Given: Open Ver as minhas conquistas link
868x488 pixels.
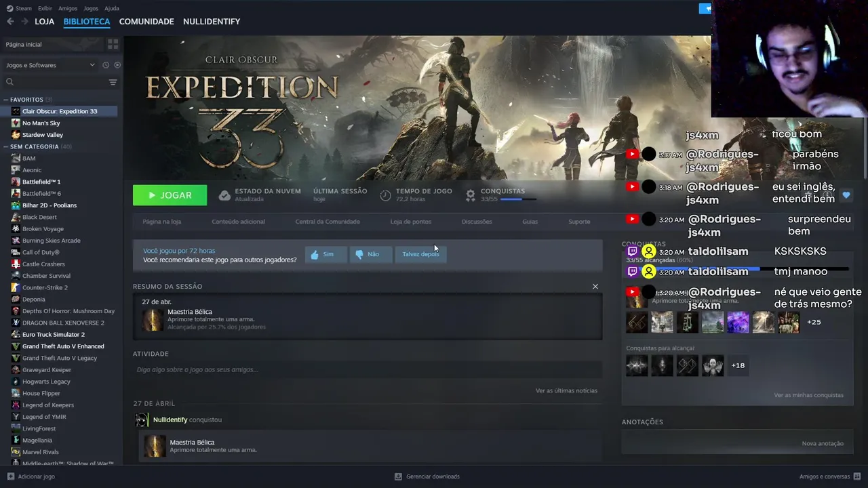Looking at the screenshot, I should click(x=808, y=395).
